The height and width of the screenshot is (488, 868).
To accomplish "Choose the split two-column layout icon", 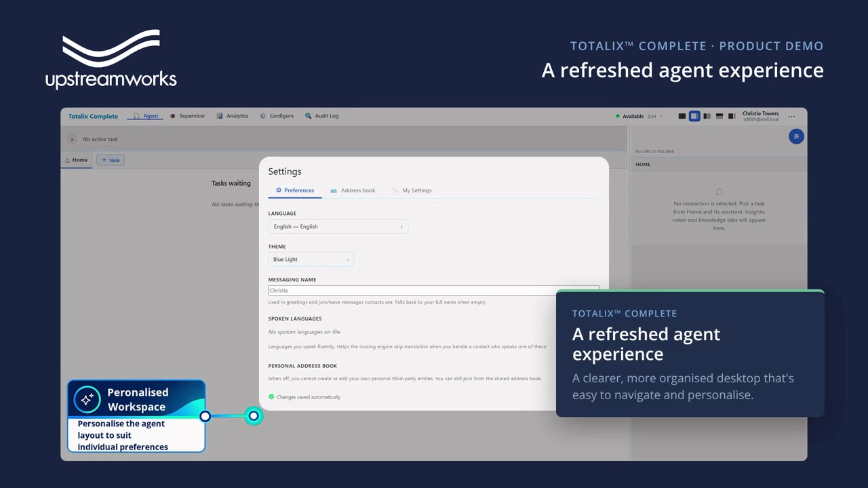I will 707,117.
